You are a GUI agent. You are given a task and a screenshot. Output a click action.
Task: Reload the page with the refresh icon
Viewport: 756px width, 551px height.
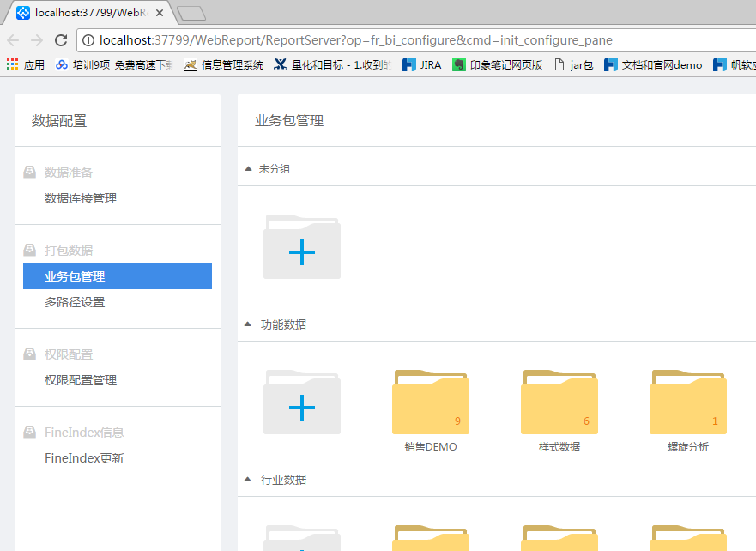click(x=61, y=40)
